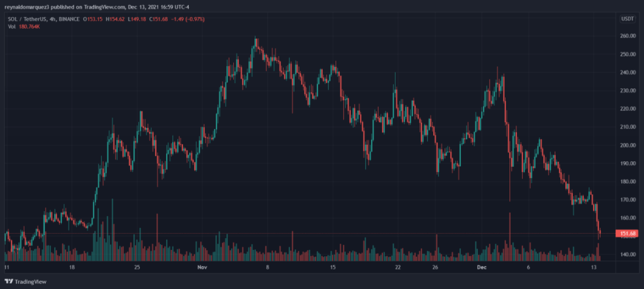Viewport: 644px width, 289px height.
Task: Click the 240.00 price axis label
Action: (627, 72)
